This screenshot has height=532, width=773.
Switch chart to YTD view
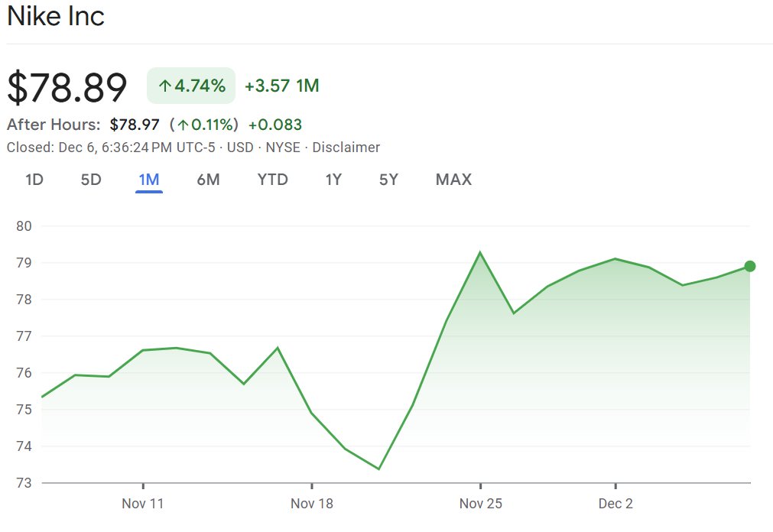(273, 180)
